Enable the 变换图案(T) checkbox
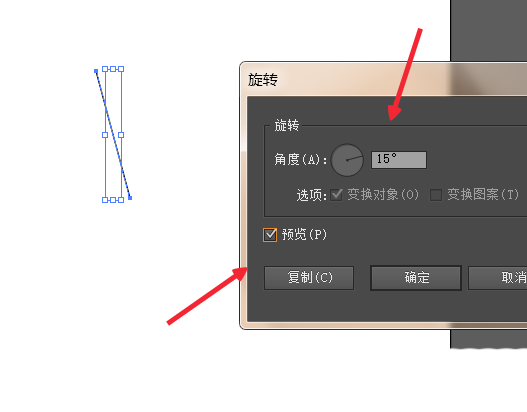Viewport: 527px width, 412px height. pos(436,195)
